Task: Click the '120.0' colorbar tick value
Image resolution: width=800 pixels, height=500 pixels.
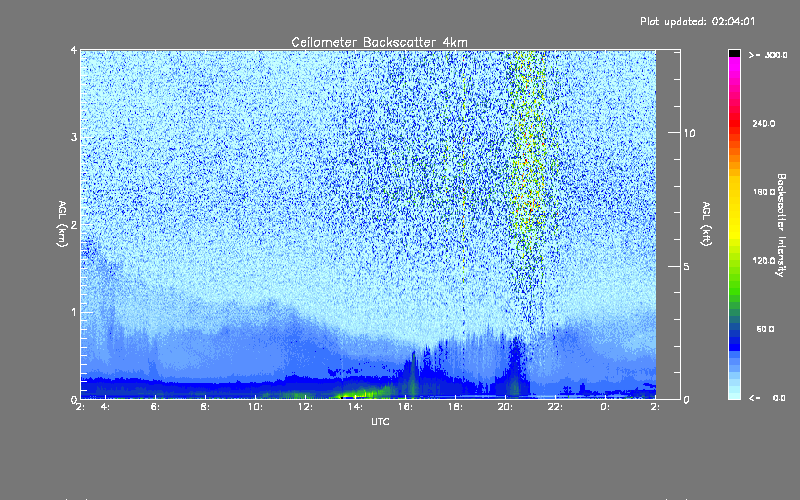Action: point(764,261)
